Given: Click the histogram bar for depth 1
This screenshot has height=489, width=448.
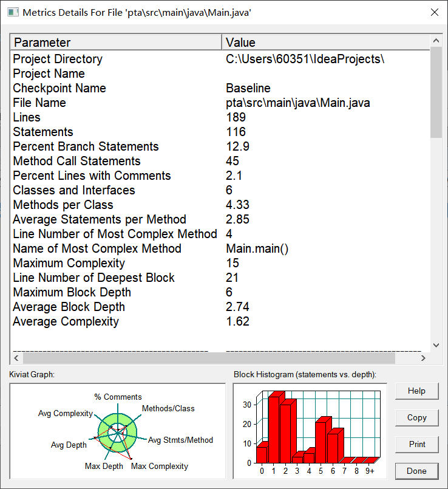Looking at the screenshot, I should pyautogui.click(x=274, y=429).
